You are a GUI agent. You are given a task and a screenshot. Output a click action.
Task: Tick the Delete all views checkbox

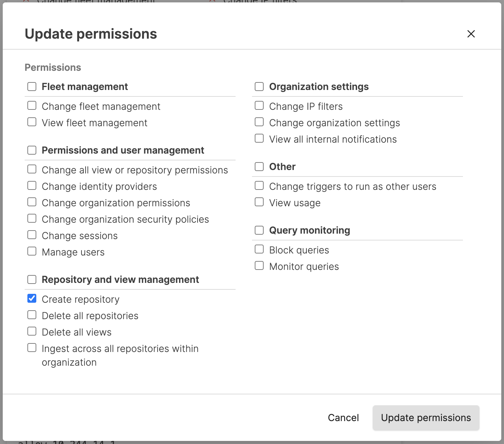tap(32, 331)
